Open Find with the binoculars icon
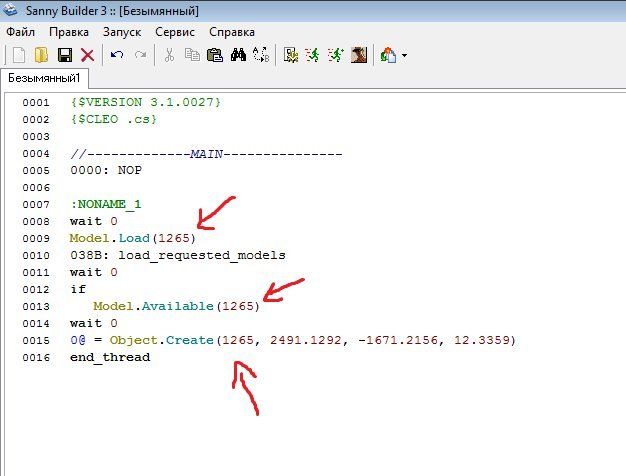626x476 pixels. coord(238,55)
